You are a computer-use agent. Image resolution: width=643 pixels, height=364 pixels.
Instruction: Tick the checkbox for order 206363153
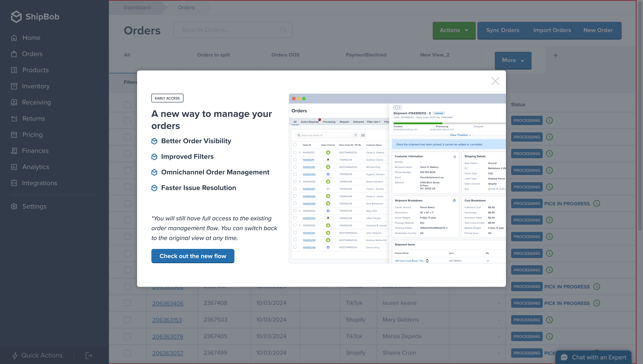[x=128, y=320]
